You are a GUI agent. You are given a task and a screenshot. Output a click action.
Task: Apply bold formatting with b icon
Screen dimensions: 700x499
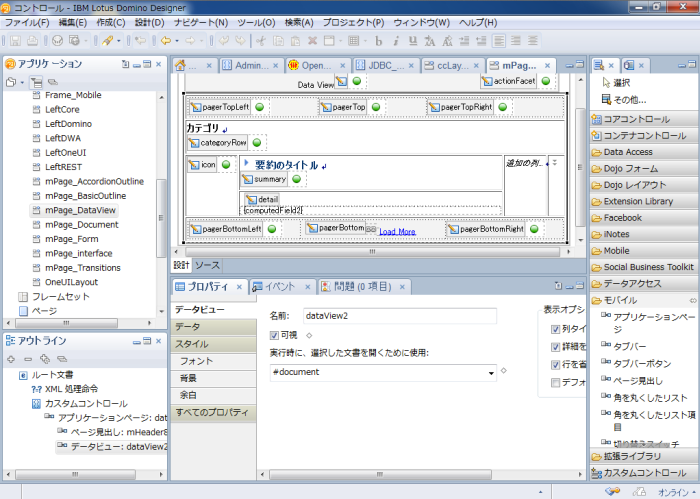pyautogui.click(x=379, y=41)
